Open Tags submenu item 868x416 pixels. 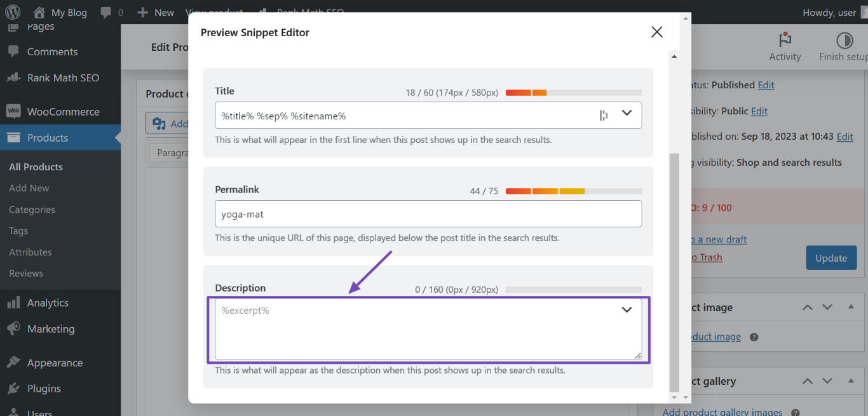coord(18,231)
